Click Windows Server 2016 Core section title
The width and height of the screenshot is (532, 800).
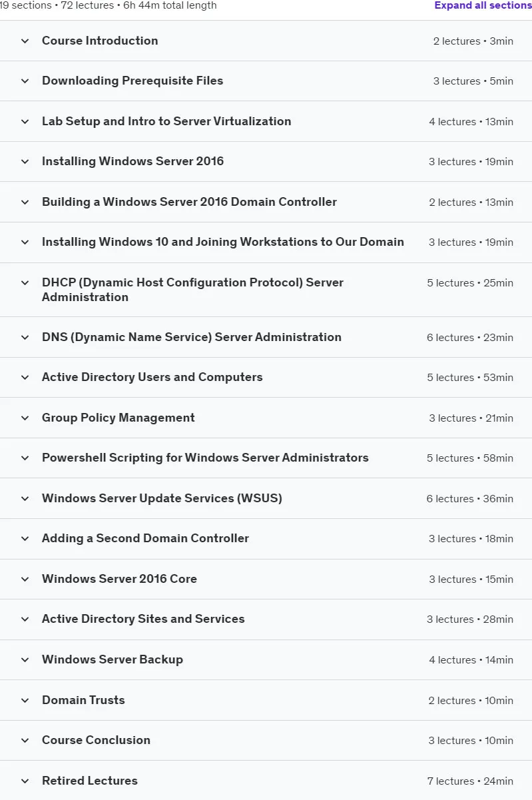tap(119, 579)
